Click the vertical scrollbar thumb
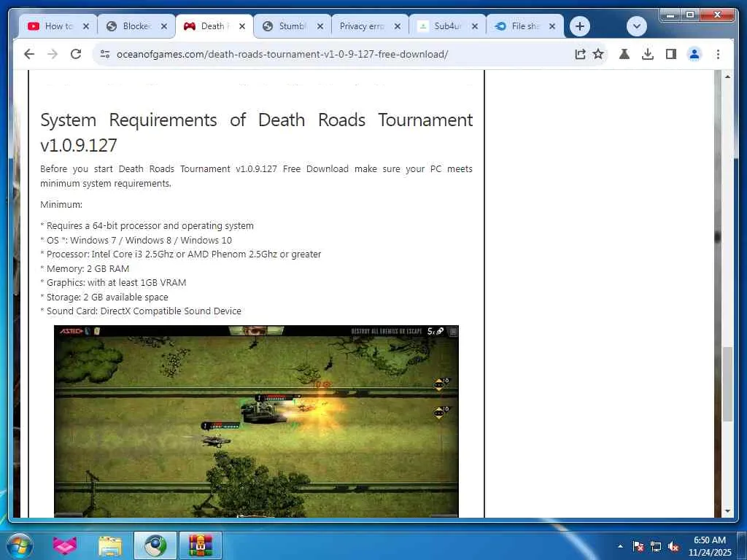 click(x=727, y=384)
